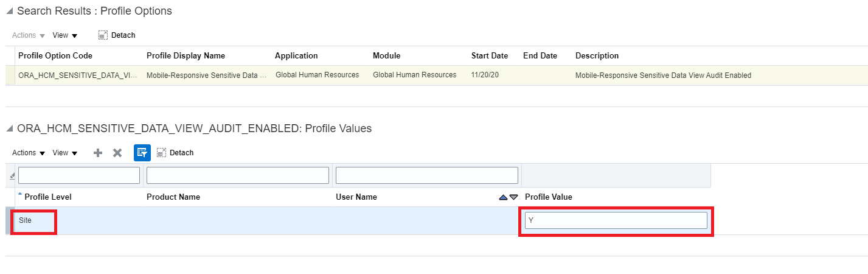The height and width of the screenshot is (274, 868).
Task: Click the Profile Value input field
Action: pyautogui.click(x=616, y=220)
